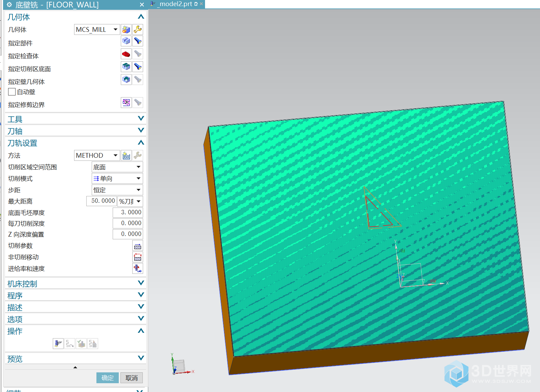This screenshot has height=392, width=540.
Task: Open feeds and speeds (进给率和速度) icon
Action: 138,268
